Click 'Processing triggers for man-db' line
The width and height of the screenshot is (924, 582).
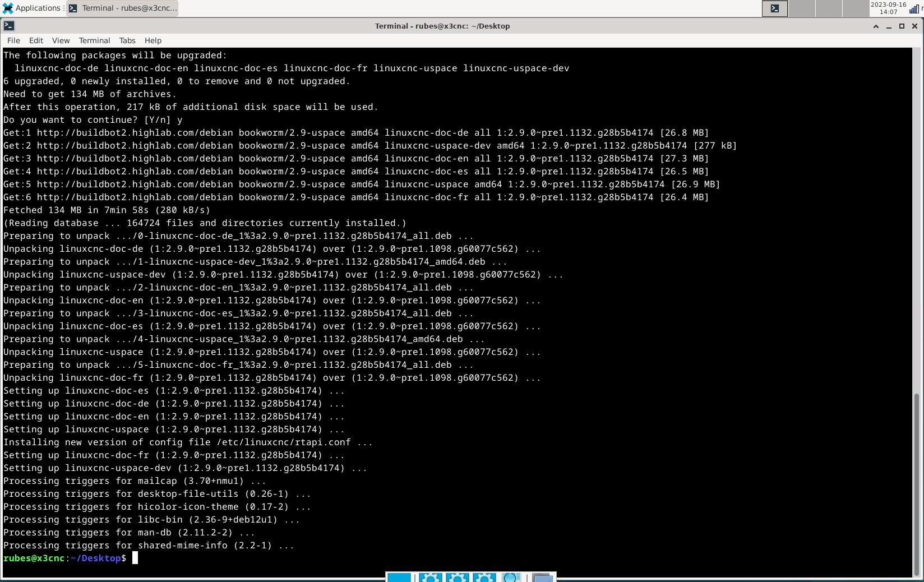point(130,532)
